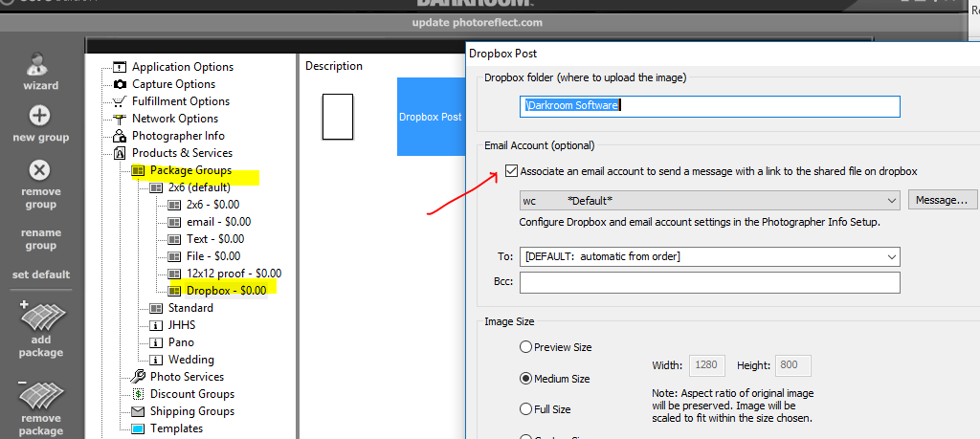980x439 pixels.
Task: Click the Message... button
Action: pyautogui.click(x=942, y=200)
